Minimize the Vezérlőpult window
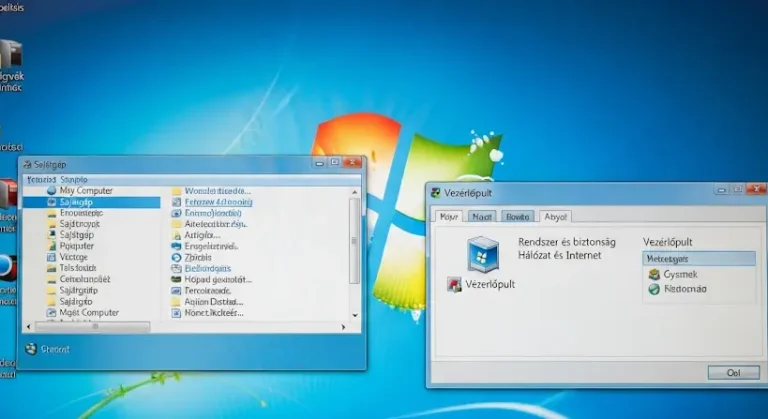Viewport: 768px width, 419px height. tap(721, 190)
